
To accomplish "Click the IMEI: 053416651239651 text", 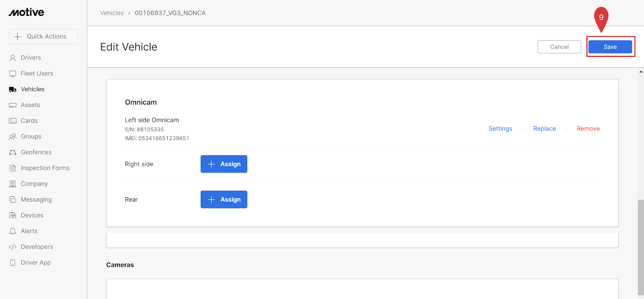I will pos(157,138).
